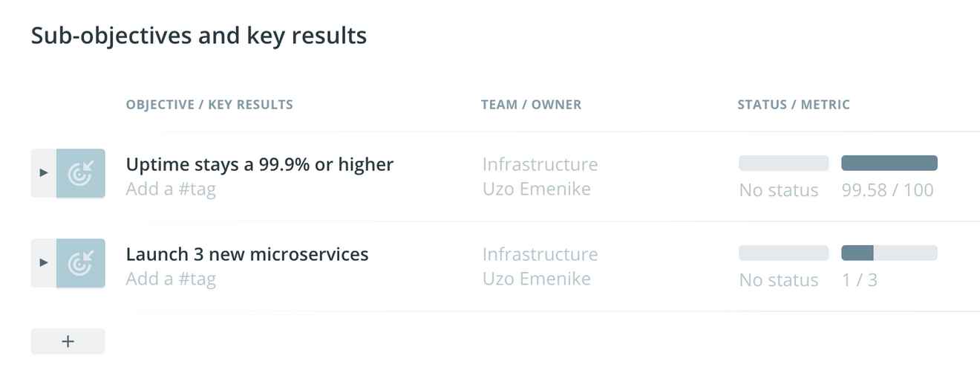Set status bar for microservices objective

[x=783, y=253]
